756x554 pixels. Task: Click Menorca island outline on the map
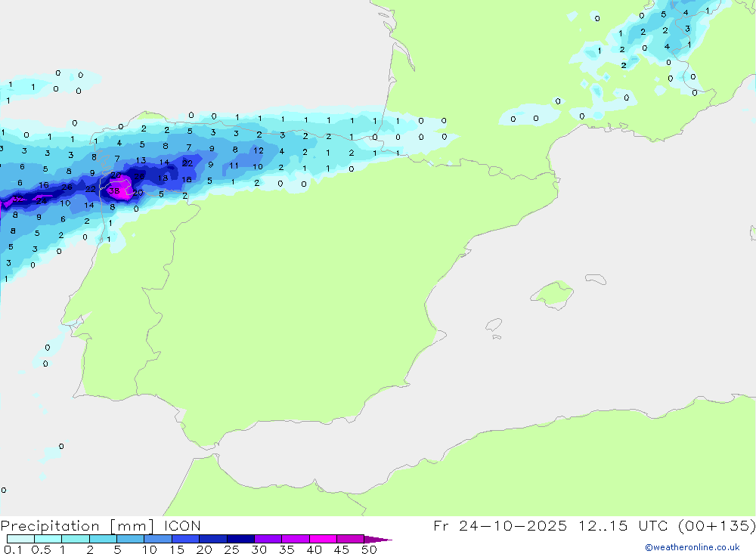tap(596, 279)
